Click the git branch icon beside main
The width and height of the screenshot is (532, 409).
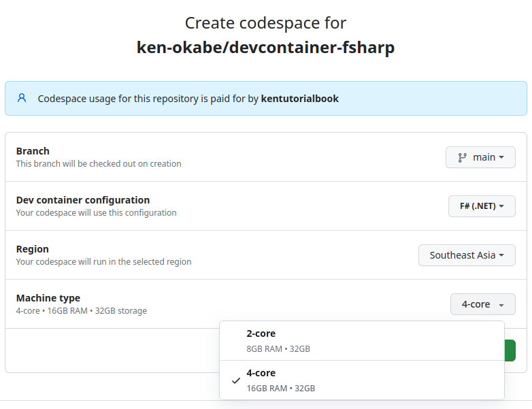(x=462, y=157)
